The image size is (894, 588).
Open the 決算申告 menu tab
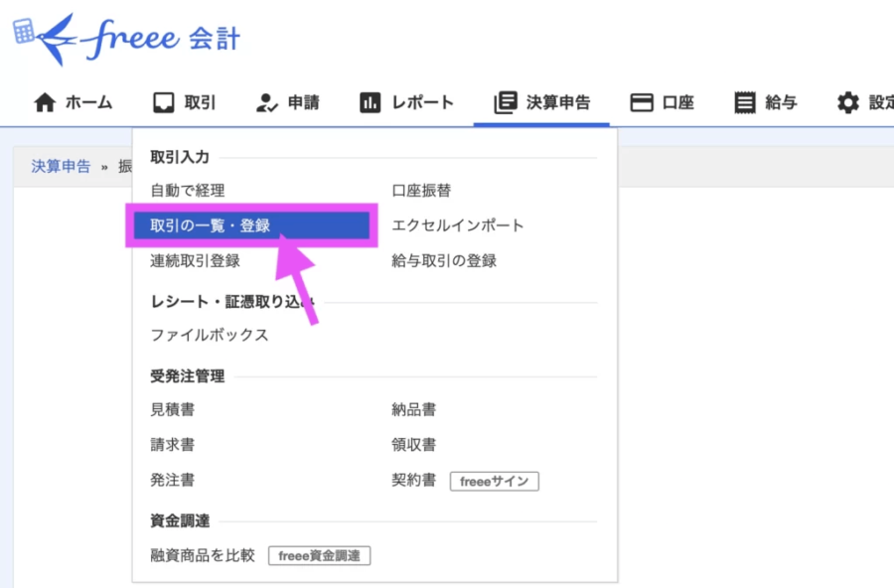pos(541,102)
